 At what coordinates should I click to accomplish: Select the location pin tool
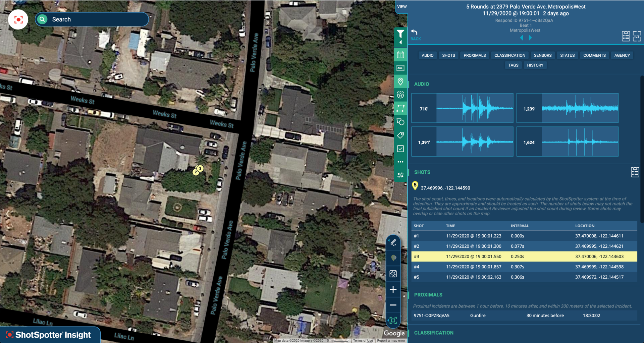(x=400, y=81)
